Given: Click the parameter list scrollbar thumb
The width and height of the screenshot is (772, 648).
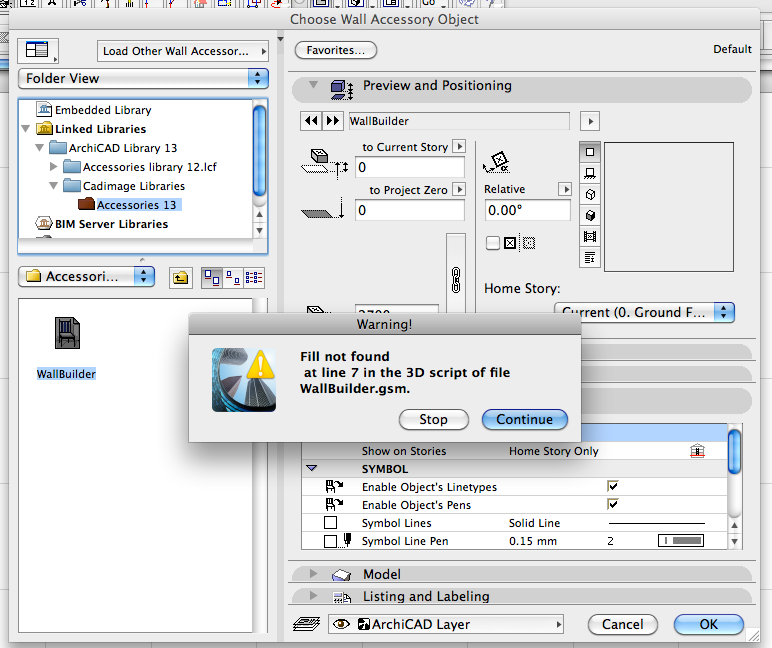Looking at the screenshot, I should click(x=734, y=452).
